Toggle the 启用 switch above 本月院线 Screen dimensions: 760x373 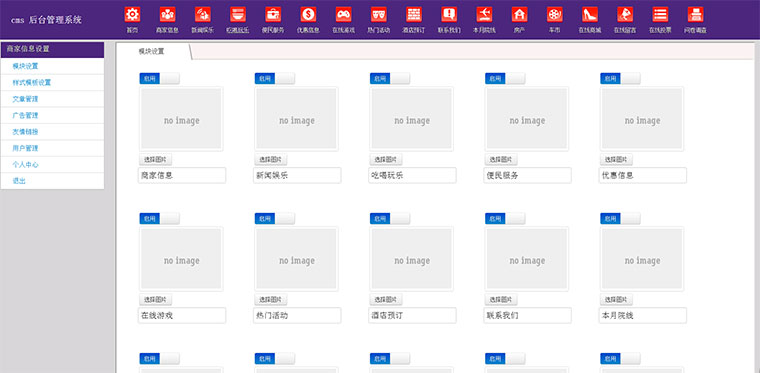[620, 218]
